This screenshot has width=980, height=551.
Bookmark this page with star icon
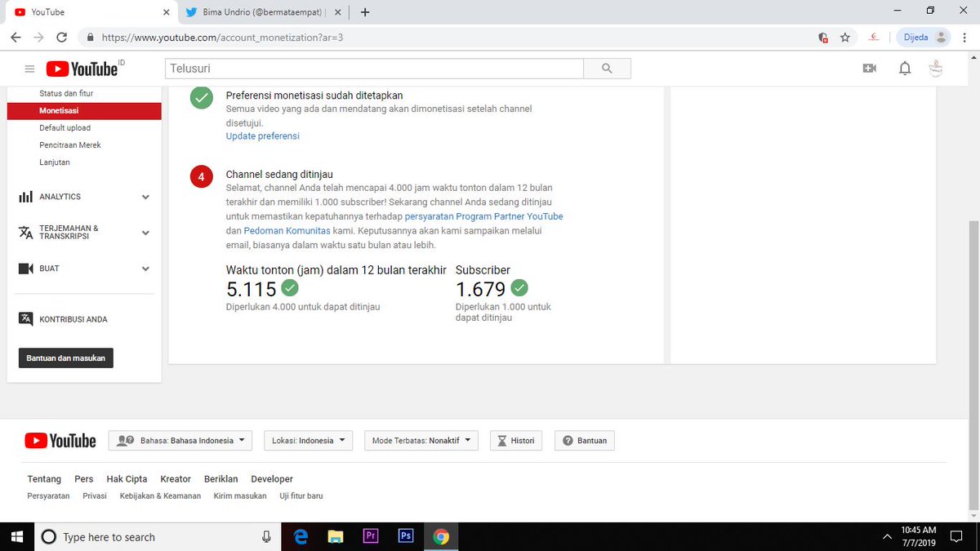coord(845,38)
